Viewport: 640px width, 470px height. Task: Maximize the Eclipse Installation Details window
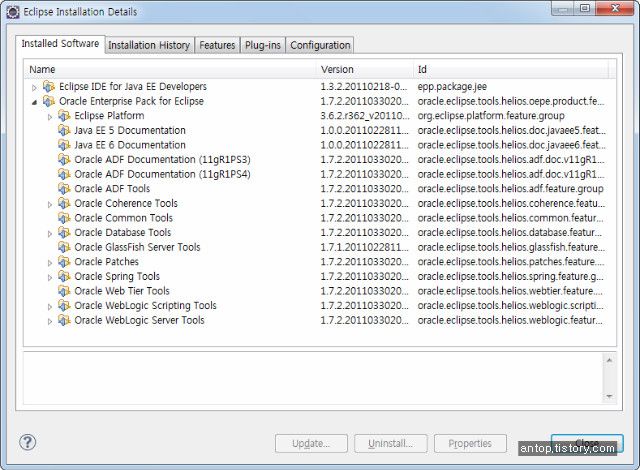(585, 8)
